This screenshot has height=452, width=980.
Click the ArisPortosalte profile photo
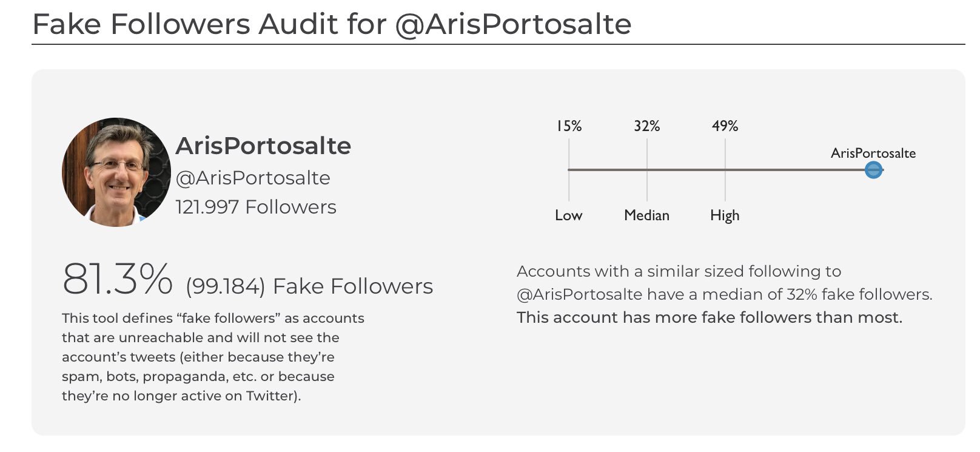pyautogui.click(x=116, y=172)
